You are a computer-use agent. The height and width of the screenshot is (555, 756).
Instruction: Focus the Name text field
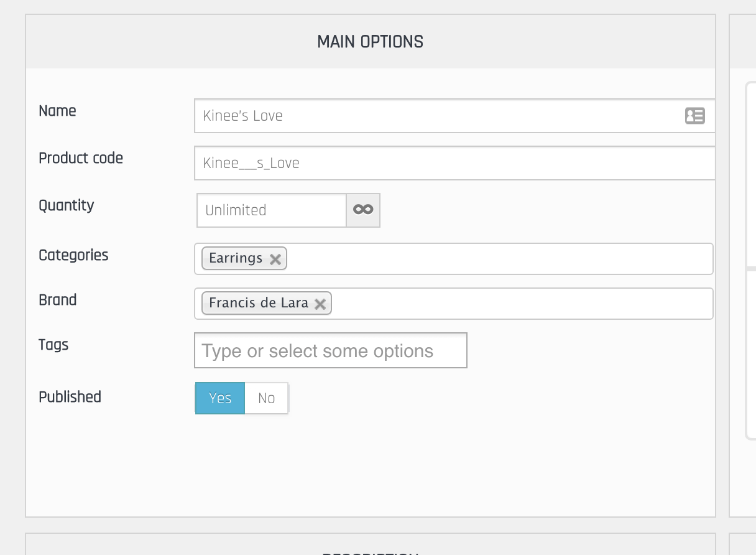[x=435, y=116]
